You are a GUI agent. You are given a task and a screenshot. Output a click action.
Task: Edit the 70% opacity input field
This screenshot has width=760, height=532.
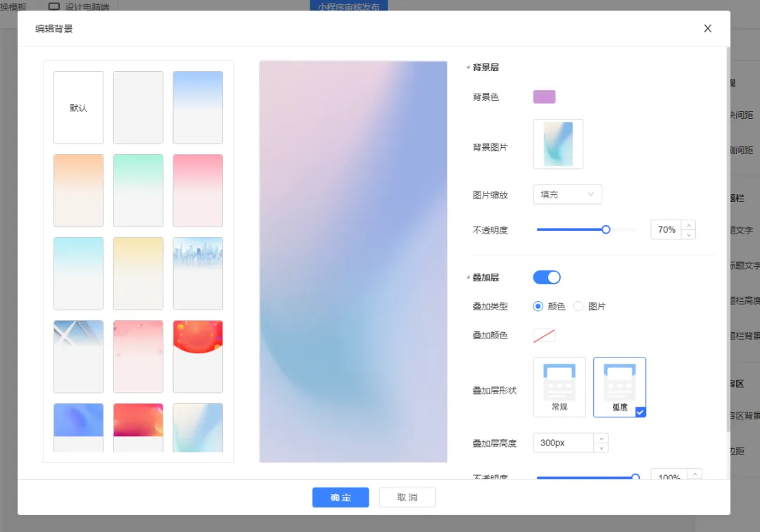point(666,229)
